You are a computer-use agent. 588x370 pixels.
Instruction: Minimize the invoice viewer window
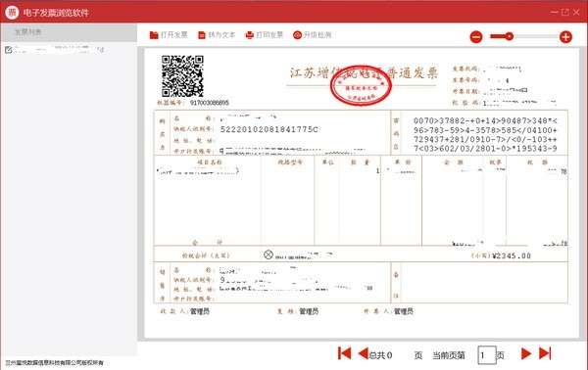[x=554, y=13]
